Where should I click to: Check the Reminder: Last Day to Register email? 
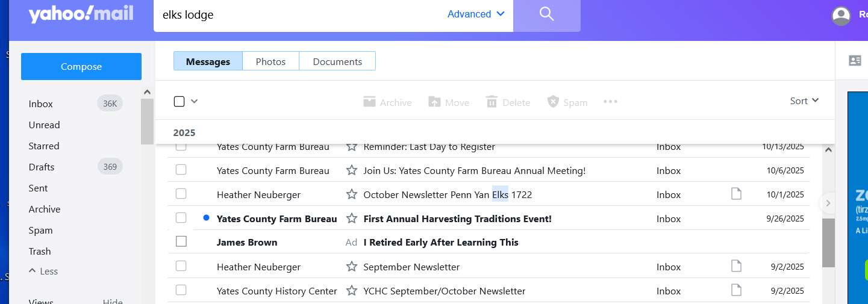[x=181, y=146]
